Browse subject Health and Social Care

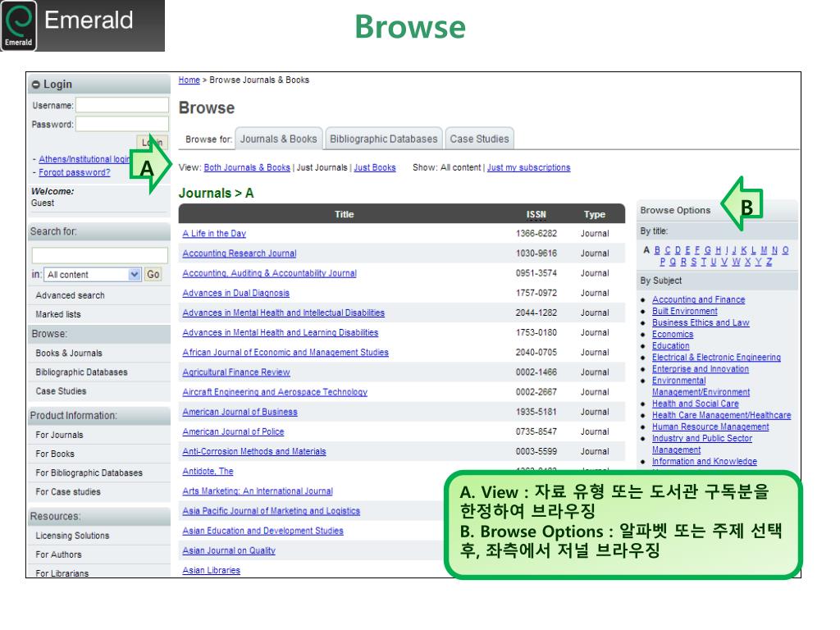pos(696,404)
